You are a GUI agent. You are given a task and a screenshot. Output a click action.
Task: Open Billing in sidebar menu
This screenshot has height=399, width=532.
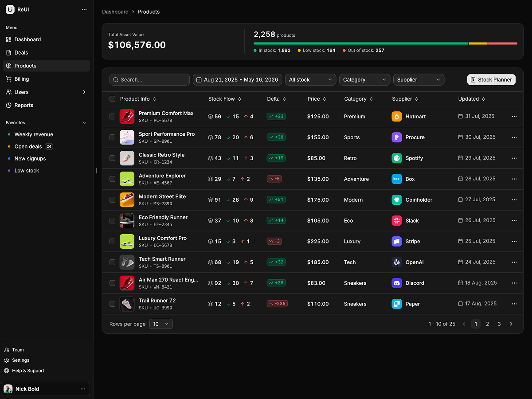pyautogui.click(x=47, y=79)
